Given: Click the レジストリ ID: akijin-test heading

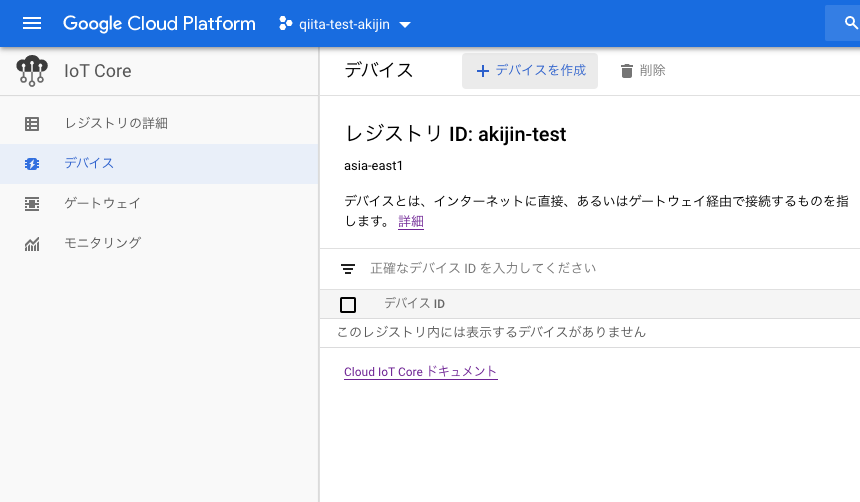Looking at the screenshot, I should 455,134.
